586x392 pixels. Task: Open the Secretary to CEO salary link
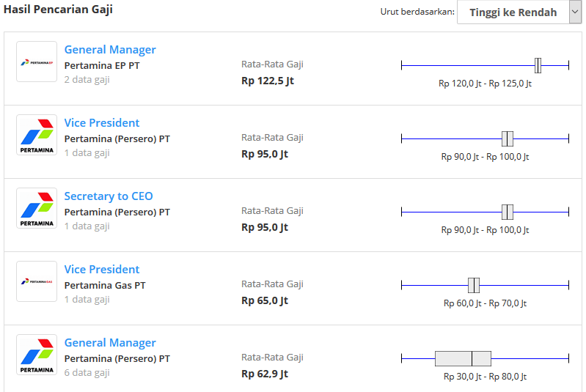coord(109,196)
